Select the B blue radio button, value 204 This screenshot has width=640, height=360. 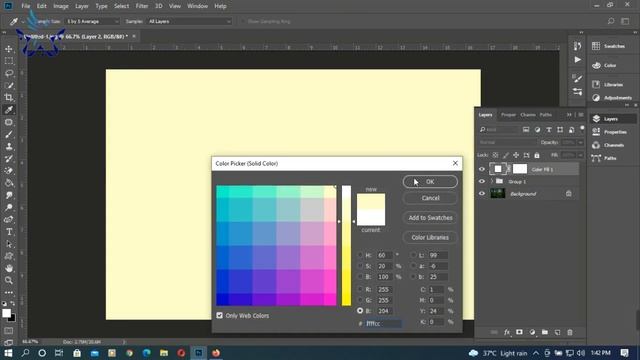(360, 311)
